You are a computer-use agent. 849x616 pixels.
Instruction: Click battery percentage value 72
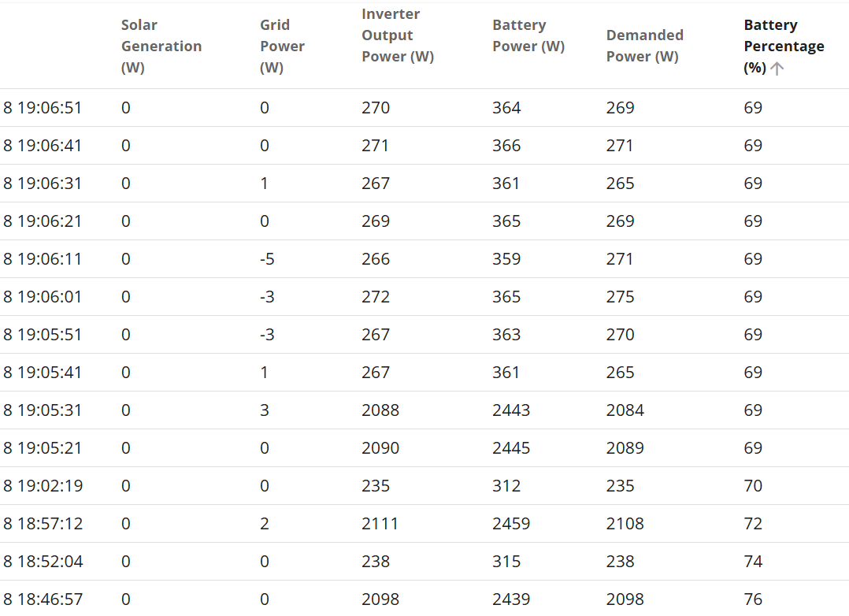[753, 524]
